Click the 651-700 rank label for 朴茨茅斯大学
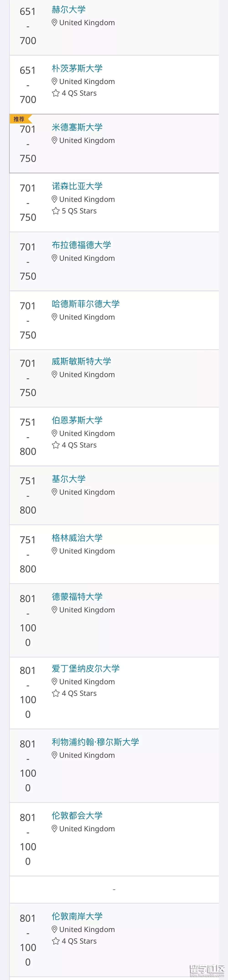The width and height of the screenshot is (228, 980). [x=27, y=85]
